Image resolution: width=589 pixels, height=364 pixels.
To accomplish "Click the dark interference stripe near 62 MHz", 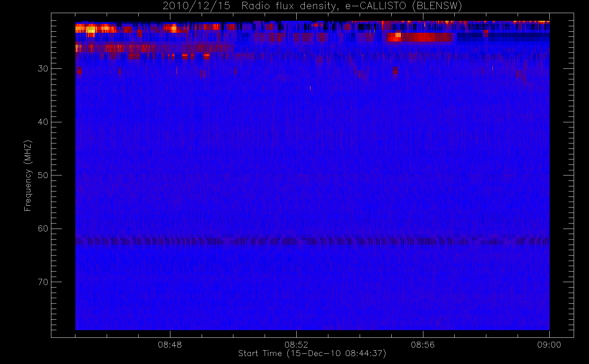I will (x=312, y=241).
